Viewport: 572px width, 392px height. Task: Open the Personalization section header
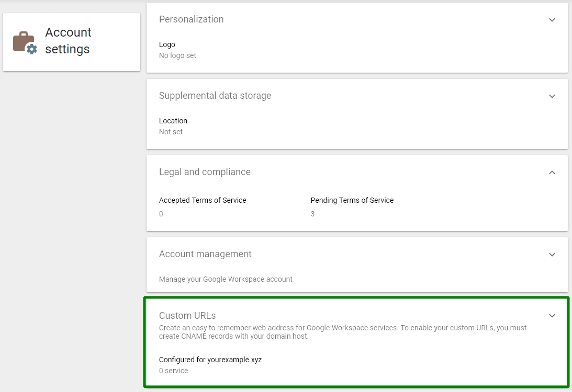(x=191, y=19)
